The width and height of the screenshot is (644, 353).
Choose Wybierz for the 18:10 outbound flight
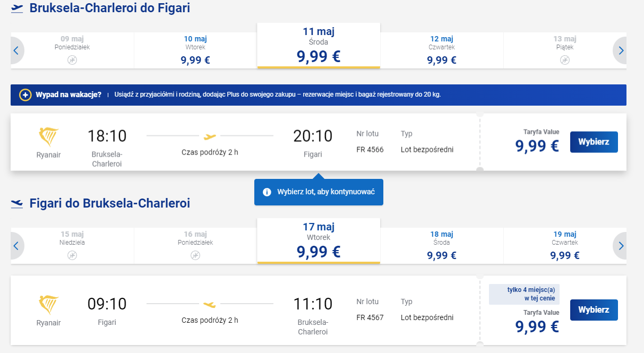(594, 142)
